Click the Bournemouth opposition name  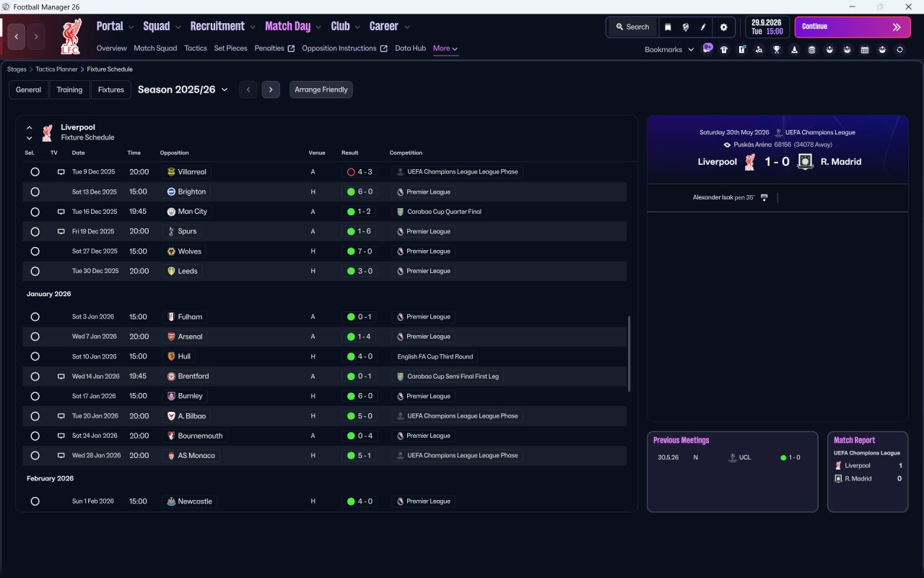pos(201,436)
